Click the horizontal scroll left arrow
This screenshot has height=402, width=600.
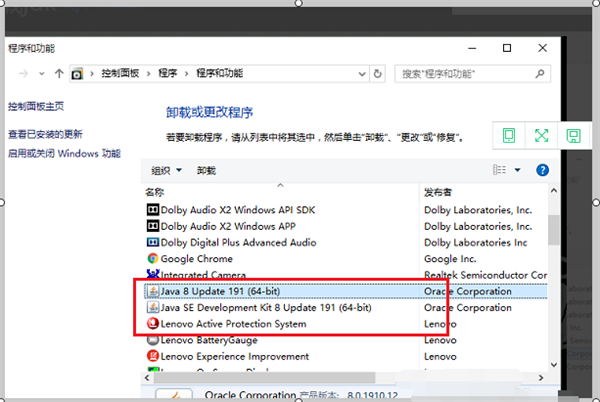coord(147,378)
